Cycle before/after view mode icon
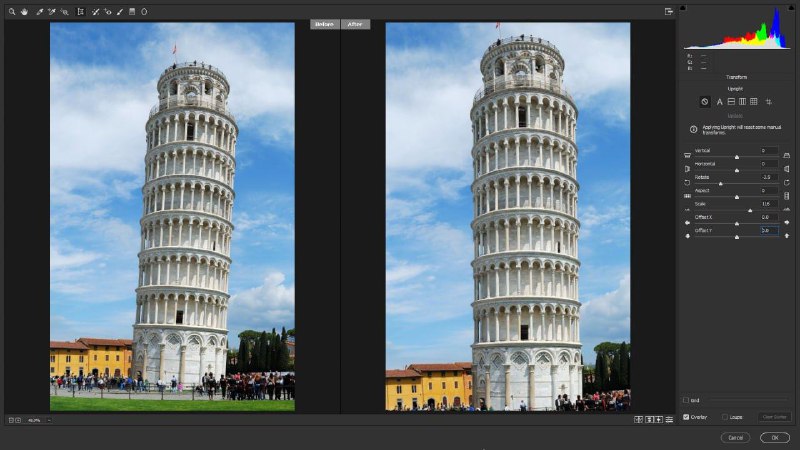This screenshot has height=450, width=800. coord(638,419)
